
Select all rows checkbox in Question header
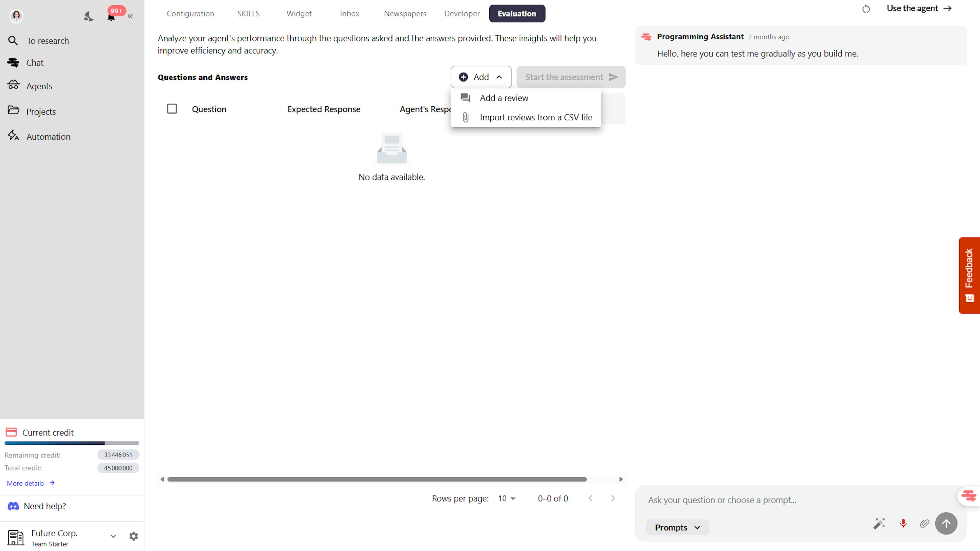click(x=172, y=109)
